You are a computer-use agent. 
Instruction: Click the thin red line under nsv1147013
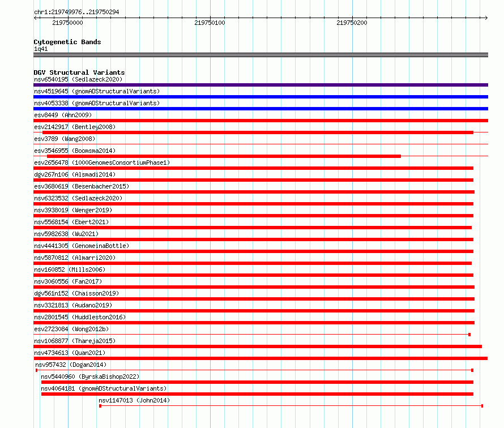click(x=291, y=406)
